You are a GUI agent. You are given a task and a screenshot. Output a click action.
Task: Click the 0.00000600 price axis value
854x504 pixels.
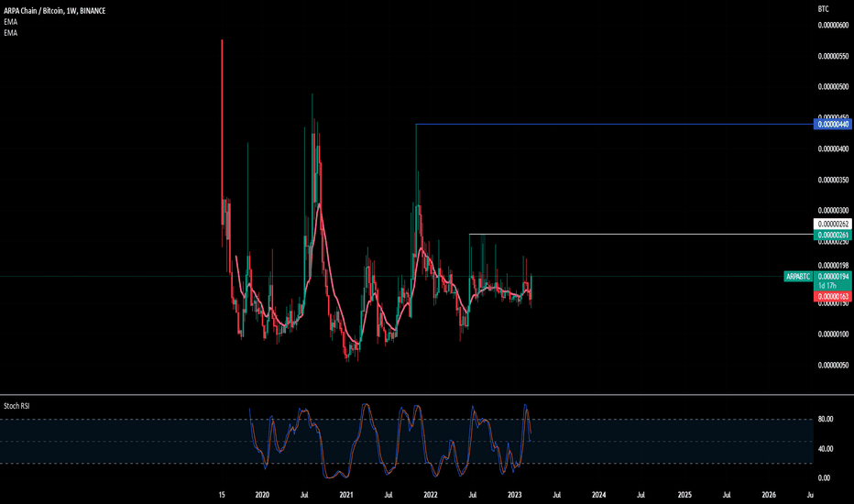tap(833, 25)
